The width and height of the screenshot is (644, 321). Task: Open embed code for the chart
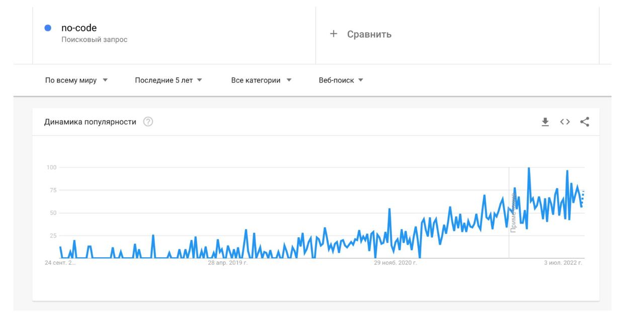[x=565, y=122]
